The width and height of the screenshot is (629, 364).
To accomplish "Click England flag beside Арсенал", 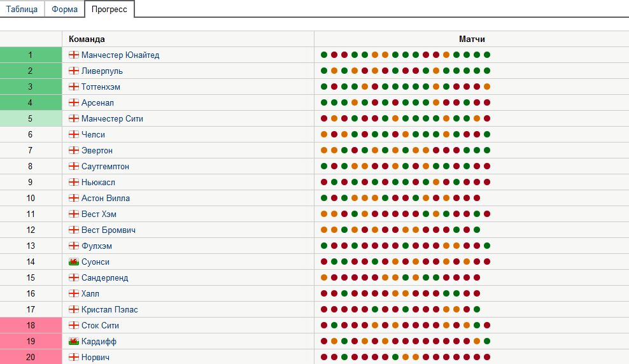I will click(74, 102).
